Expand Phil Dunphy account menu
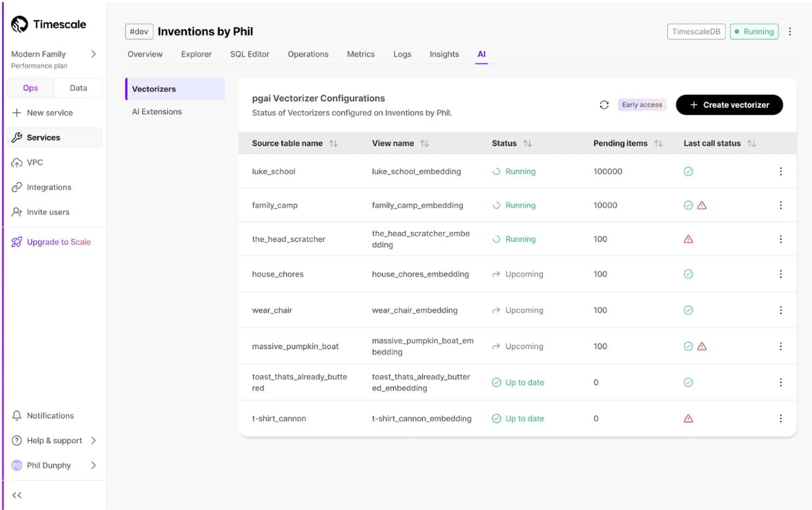This screenshot has width=812, height=510. (x=93, y=465)
